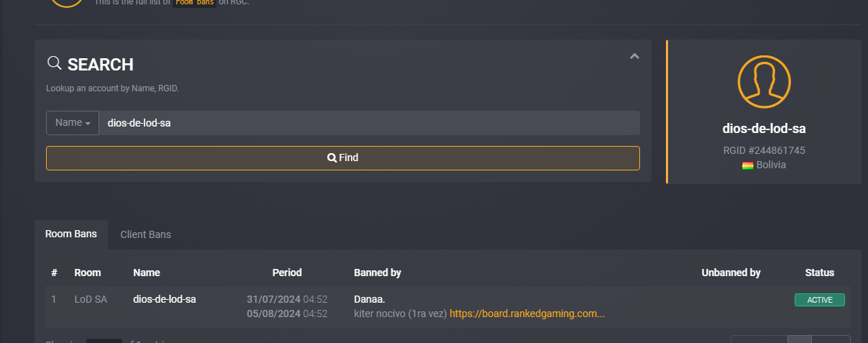Click the ACTIVE status badge

coord(819,300)
